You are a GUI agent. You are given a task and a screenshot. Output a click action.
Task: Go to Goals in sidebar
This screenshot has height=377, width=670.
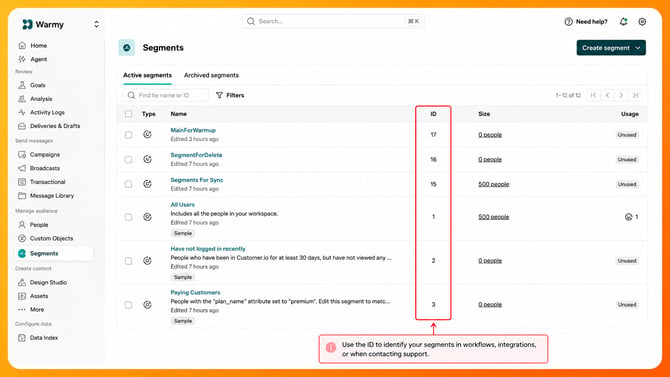coord(32,85)
